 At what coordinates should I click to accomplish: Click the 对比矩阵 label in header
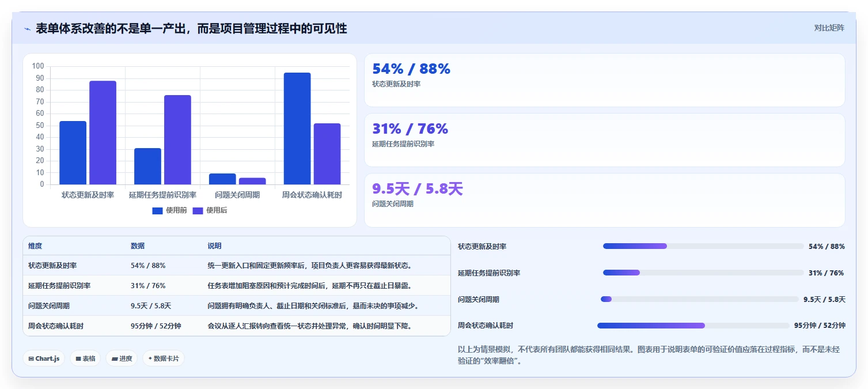(x=829, y=28)
